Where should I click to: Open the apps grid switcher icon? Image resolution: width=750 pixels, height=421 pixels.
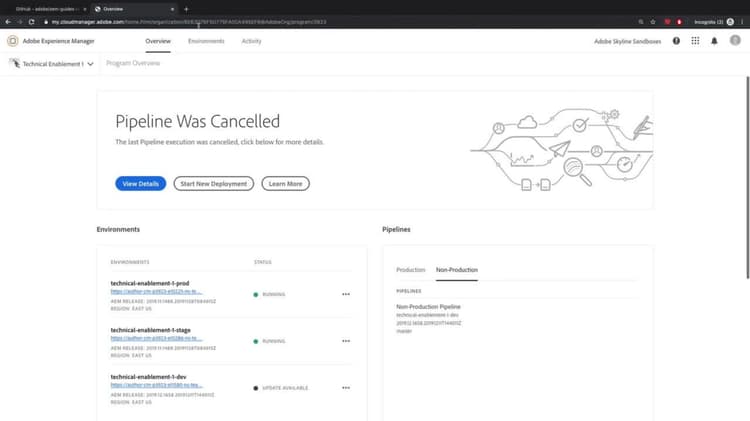(695, 41)
